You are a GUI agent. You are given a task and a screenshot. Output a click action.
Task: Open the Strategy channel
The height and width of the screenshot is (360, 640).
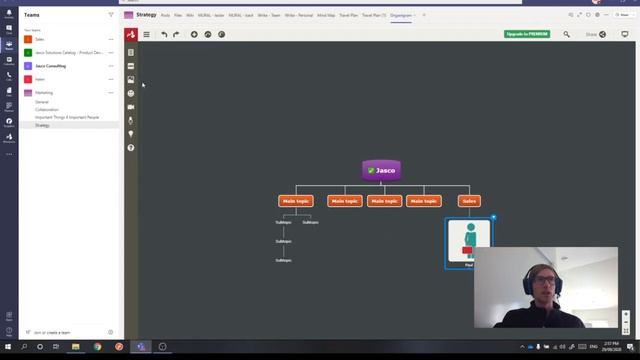pyautogui.click(x=42, y=126)
